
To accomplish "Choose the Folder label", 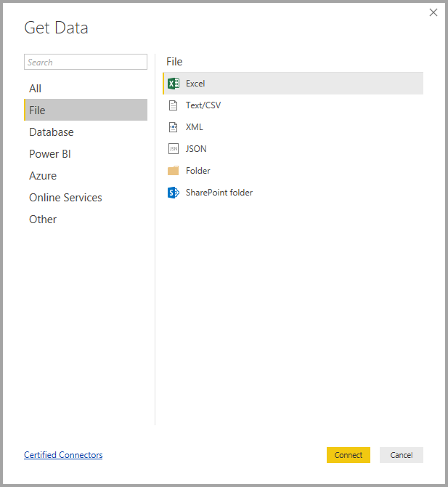I will [x=198, y=171].
